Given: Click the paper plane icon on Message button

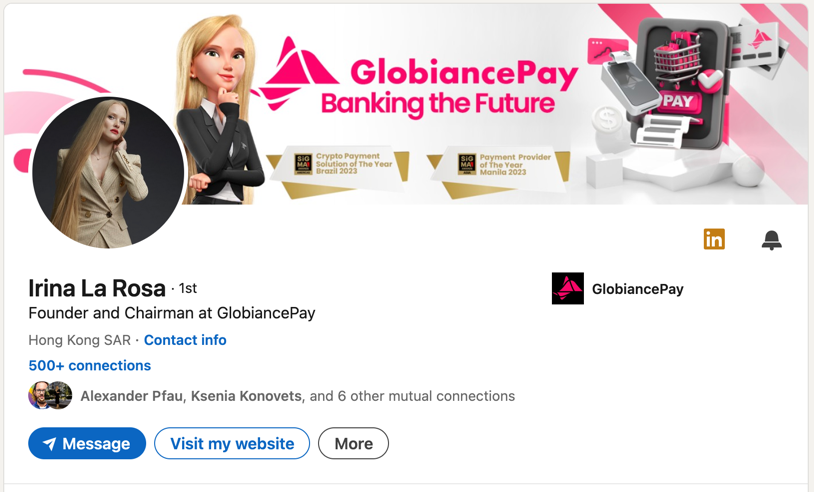Looking at the screenshot, I should pos(49,444).
